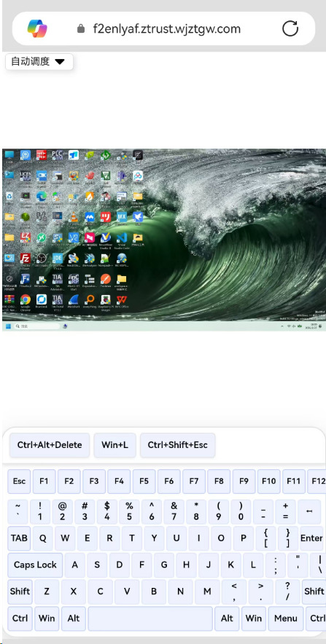
Task: Tap the backspace arrow key
Action: point(309,511)
